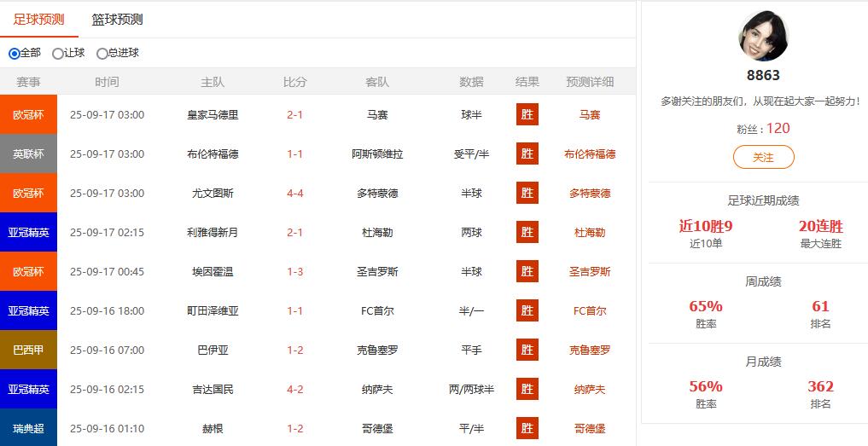Select the 全部 radio button

pos(15,54)
